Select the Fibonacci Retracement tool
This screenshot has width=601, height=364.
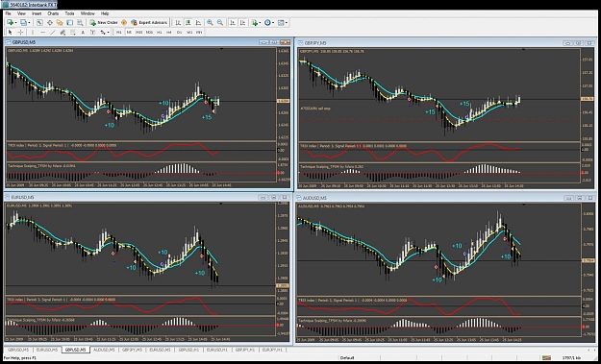point(72,33)
